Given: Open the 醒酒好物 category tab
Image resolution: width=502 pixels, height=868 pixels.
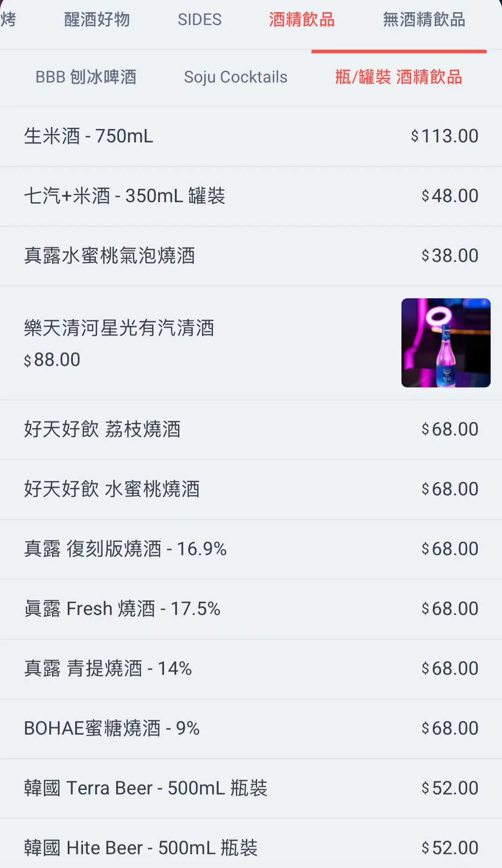Looking at the screenshot, I should [97, 20].
